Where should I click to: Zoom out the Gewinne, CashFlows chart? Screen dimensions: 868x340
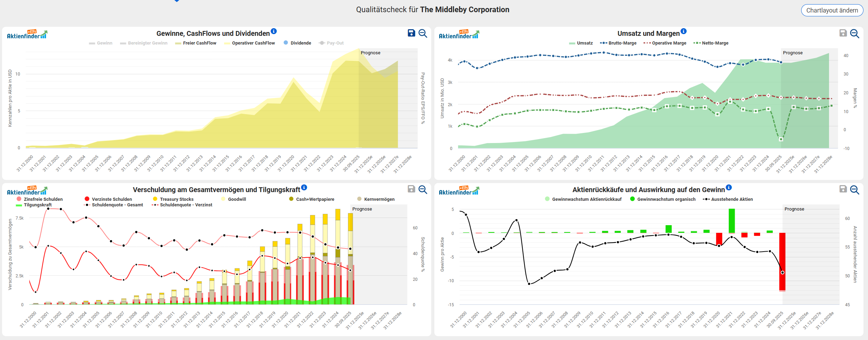[x=423, y=33]
